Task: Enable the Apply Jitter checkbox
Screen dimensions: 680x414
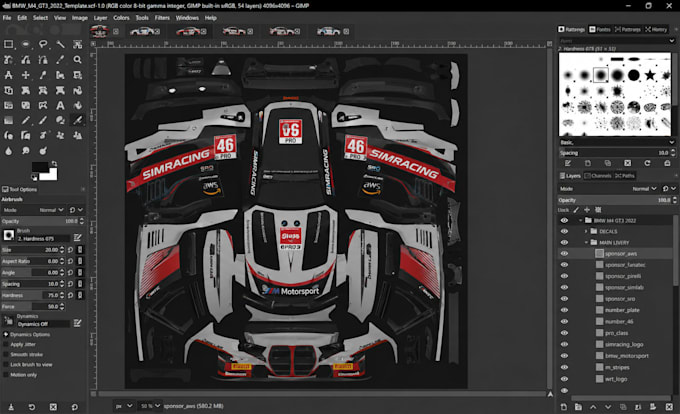Action: 6,344
